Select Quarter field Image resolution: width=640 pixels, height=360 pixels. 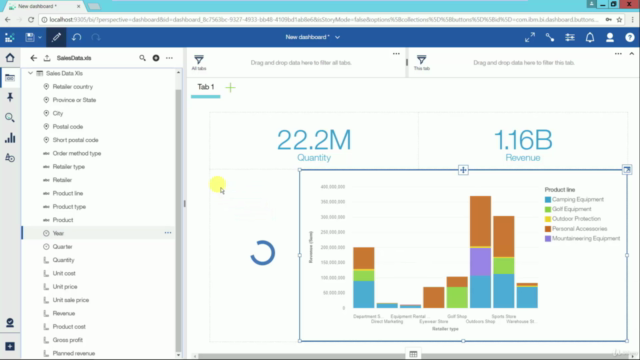62,247
